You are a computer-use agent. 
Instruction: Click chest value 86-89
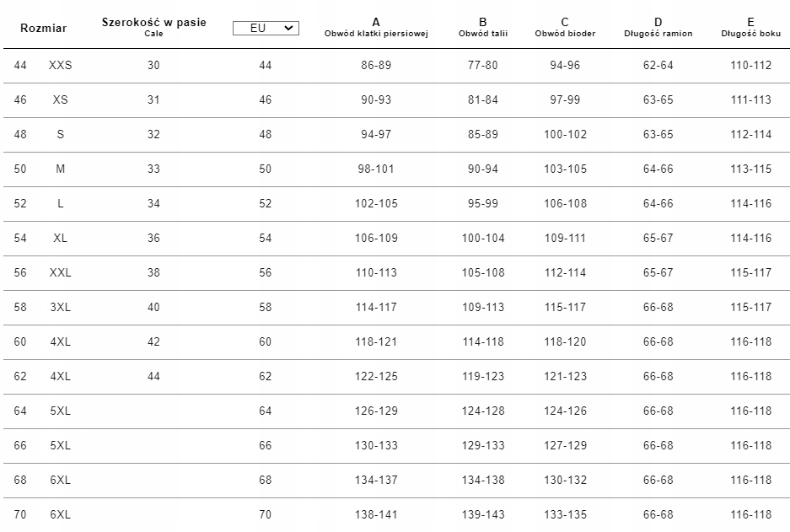(376, 65)
